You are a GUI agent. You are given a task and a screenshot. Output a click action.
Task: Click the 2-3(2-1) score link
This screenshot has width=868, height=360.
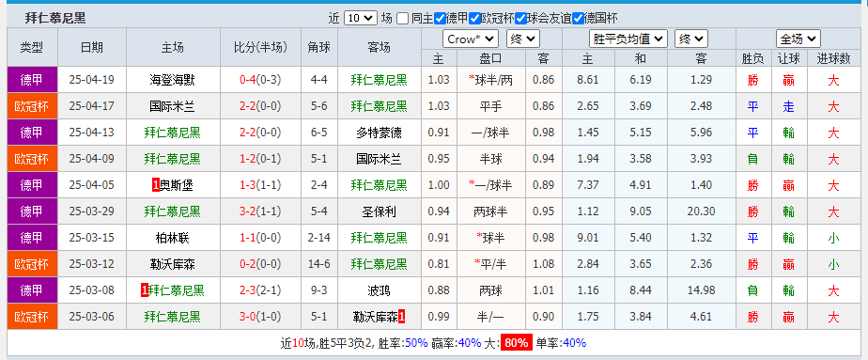(x=260, y=290)
